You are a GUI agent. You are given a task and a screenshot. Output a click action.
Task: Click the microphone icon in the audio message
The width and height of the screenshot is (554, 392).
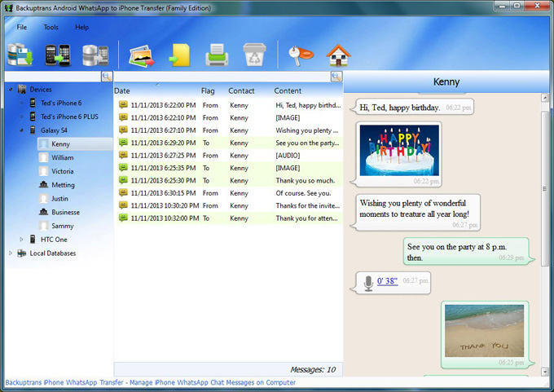[368, 283]
